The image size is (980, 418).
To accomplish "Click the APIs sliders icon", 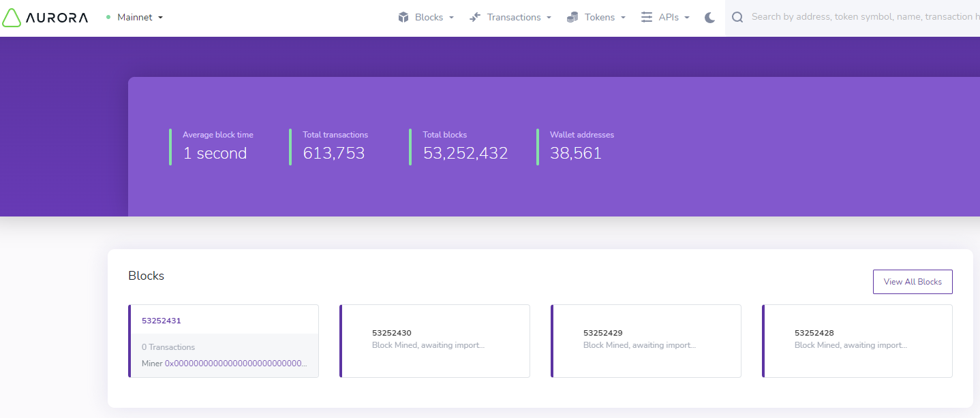I will [647, 17].
